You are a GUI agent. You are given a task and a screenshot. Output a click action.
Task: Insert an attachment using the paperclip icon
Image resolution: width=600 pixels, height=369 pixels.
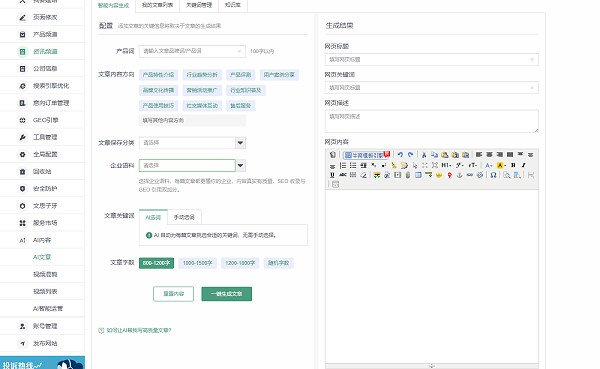click(x=408, y=175)
